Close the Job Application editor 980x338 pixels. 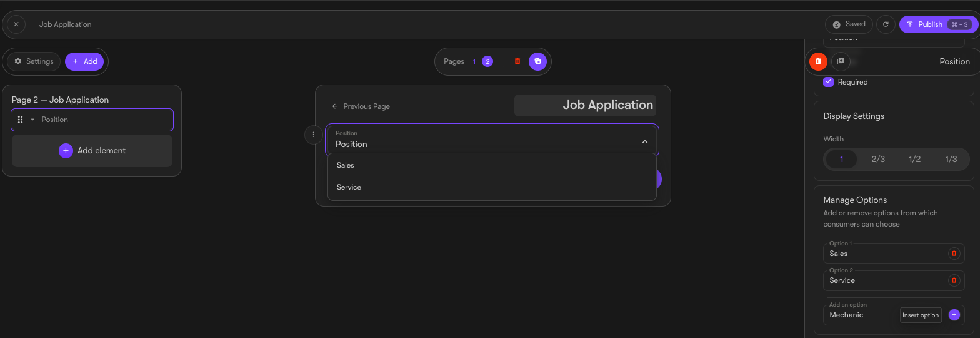[x=16, y=24]
